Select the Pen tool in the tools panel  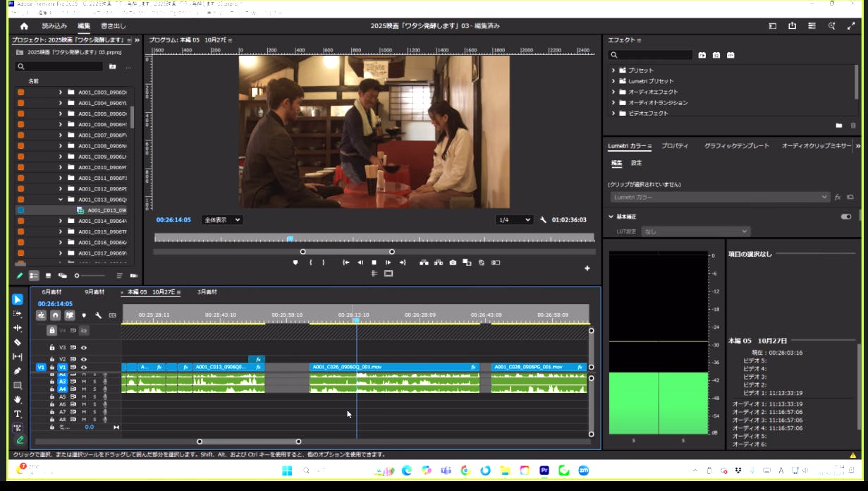[18, 371]
